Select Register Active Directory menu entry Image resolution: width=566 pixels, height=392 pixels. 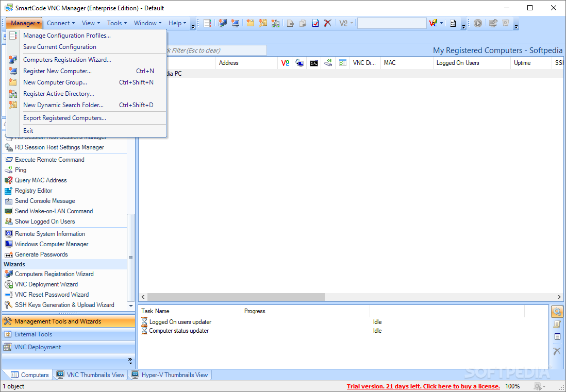pyautogui.click(x=87, y=94)
